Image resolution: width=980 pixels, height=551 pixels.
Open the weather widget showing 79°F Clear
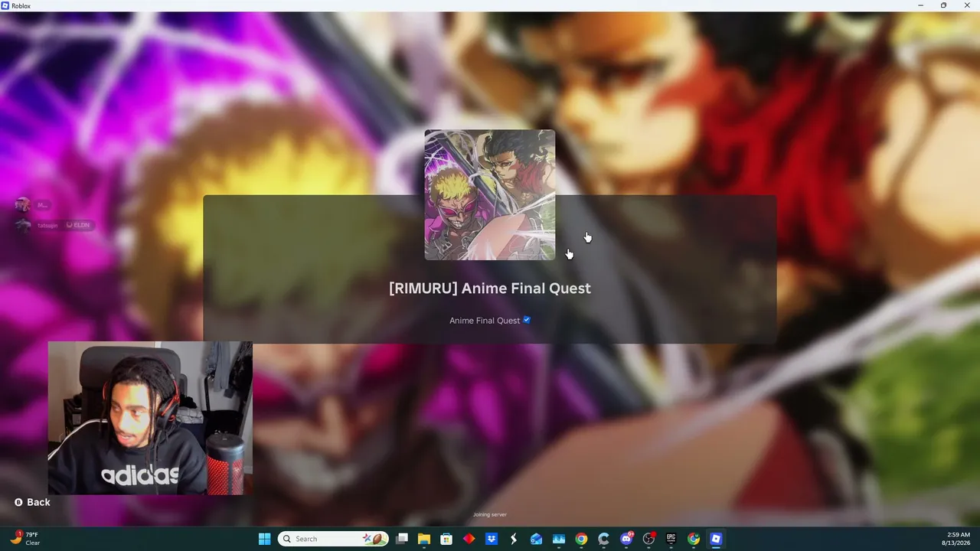pyautogui.click(x=25, y=539)
